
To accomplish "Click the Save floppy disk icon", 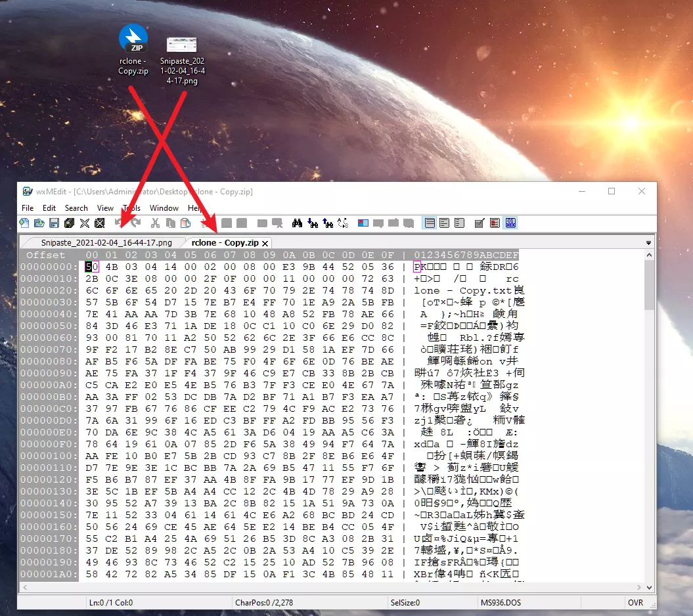I will pos(54,223).
